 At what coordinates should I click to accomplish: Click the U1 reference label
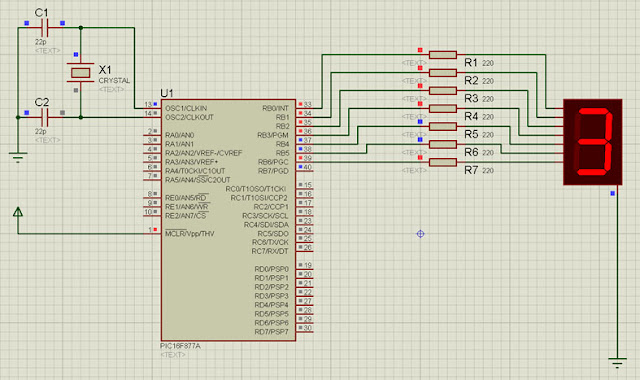click(167, 93)
